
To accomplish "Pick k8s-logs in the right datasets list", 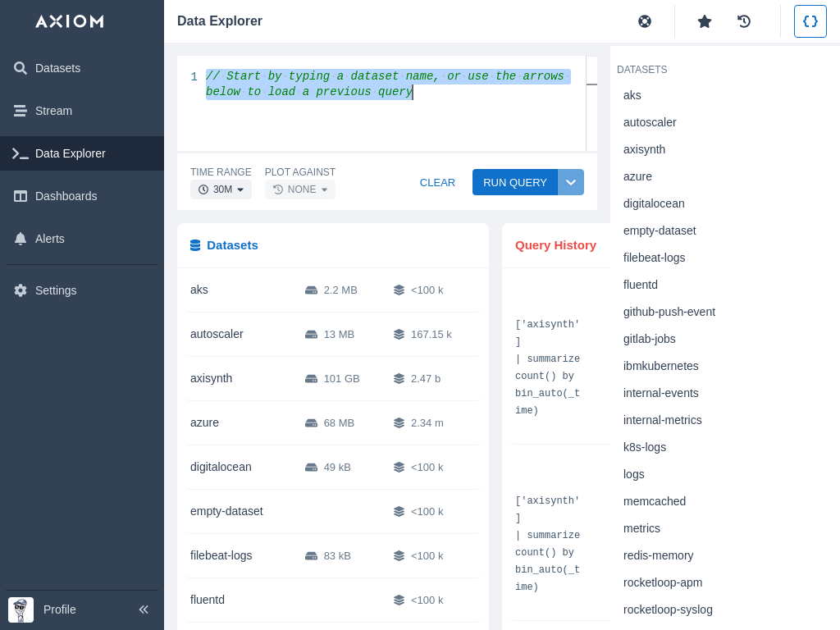I will 644,447.
